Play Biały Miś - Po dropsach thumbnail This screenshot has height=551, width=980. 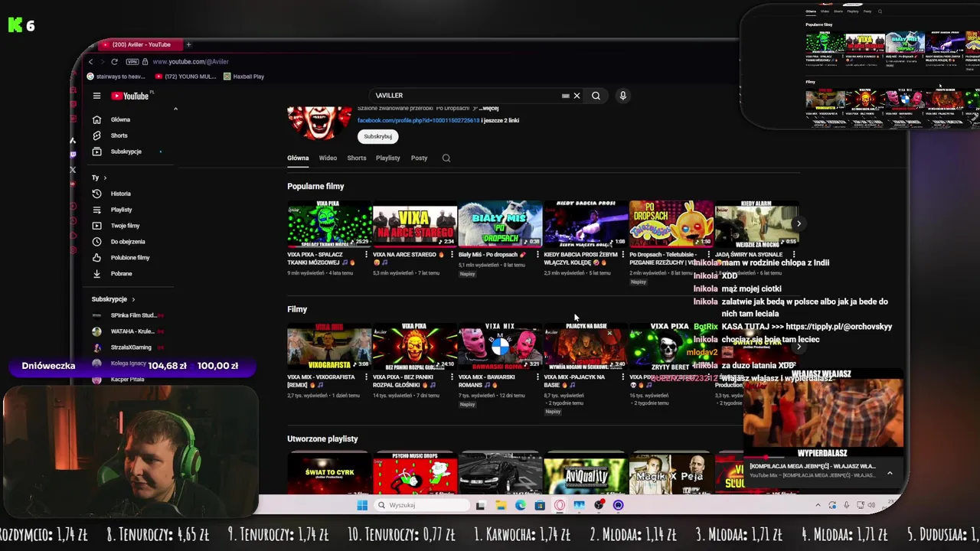[500, 224]
